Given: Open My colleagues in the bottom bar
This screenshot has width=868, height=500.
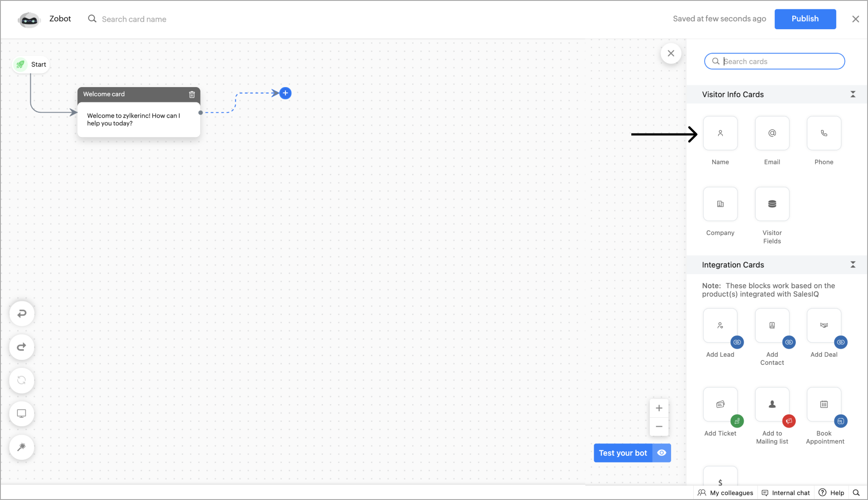Looking at the screenshot, I should (726, 493).
